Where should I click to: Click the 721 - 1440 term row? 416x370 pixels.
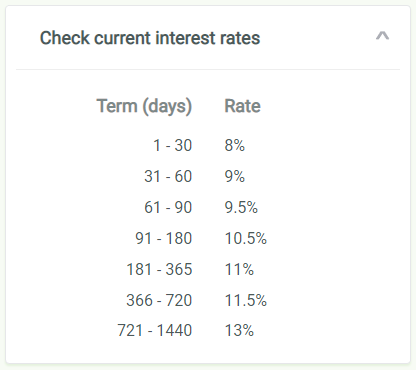(x=155, y=331)
